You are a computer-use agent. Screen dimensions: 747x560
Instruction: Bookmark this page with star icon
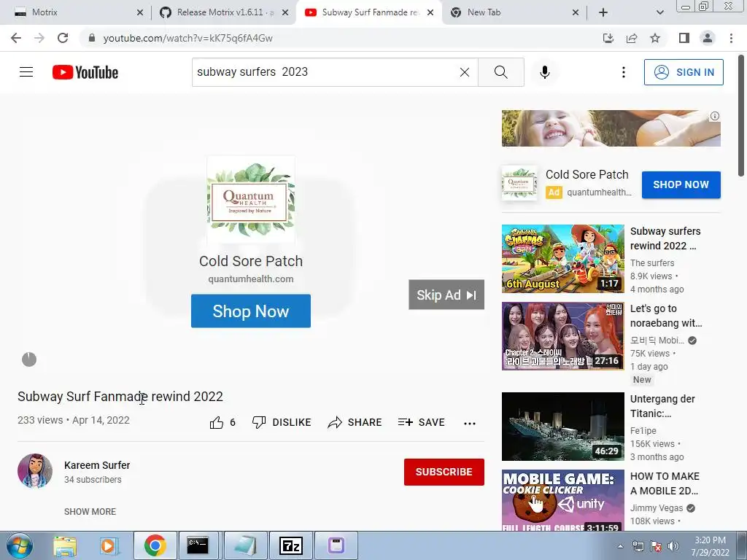coord(655,38)
